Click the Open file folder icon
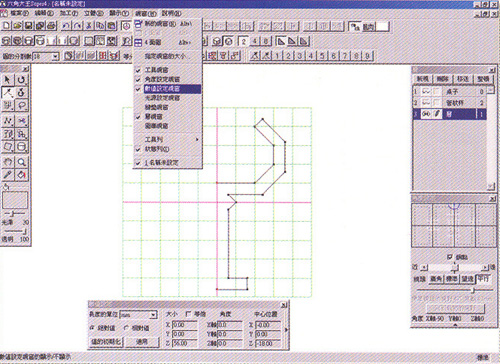Image resolution: width=500 pixels, height=364 pixels. pyautogui.click(x=18, y=26)
